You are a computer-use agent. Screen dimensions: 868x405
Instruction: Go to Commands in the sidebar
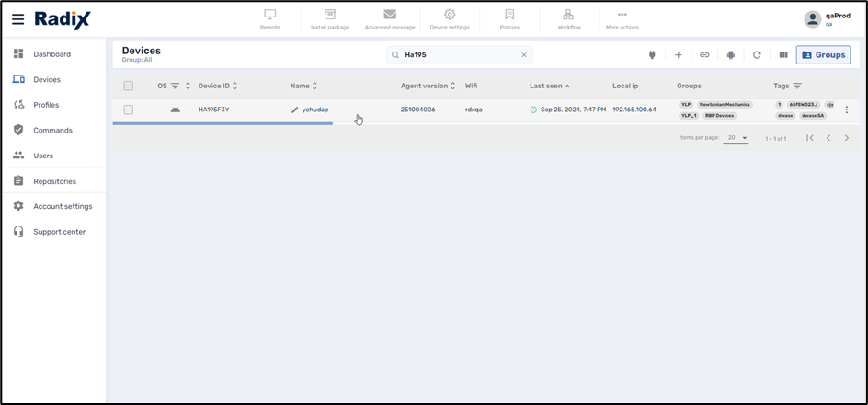click(52, 131)
